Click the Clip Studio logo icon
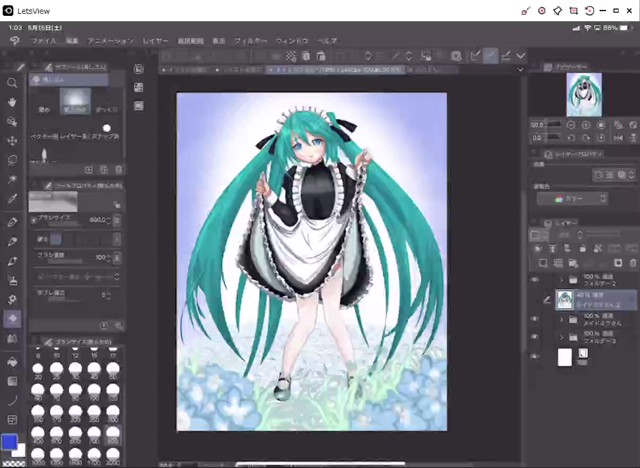This screenshot has width=640, height=468. click(x=15, y=41)
